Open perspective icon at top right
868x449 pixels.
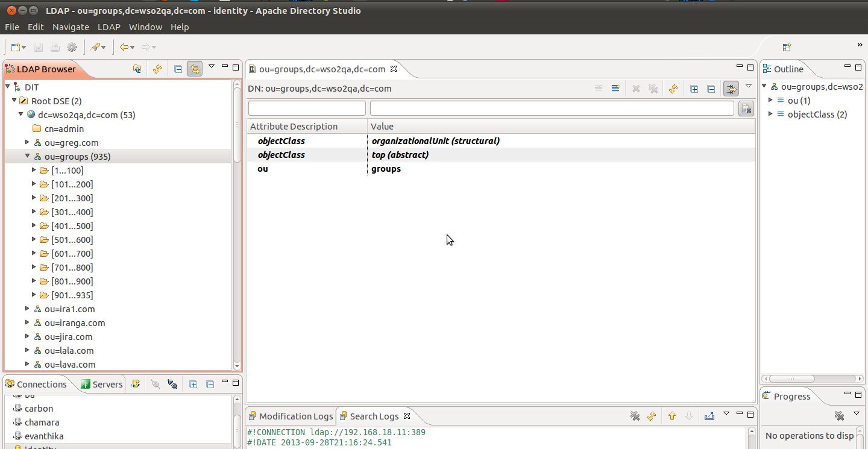[x=786, y=47]
